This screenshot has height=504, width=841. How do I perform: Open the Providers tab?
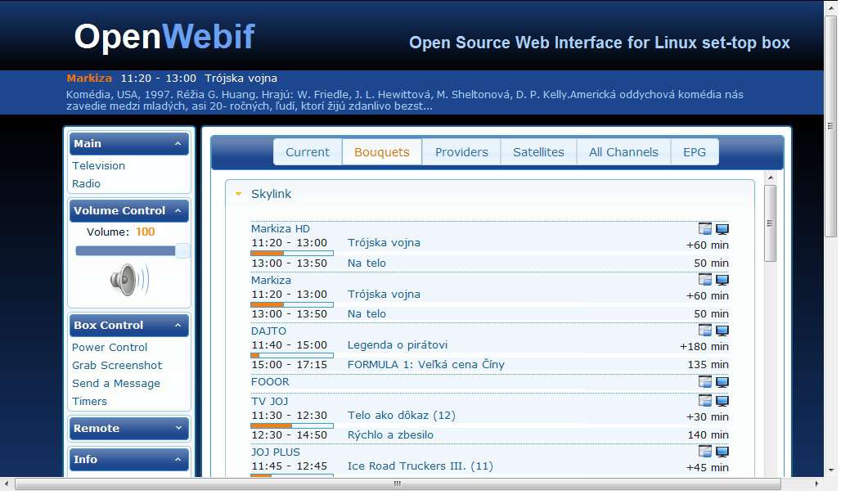pos(461,152)
